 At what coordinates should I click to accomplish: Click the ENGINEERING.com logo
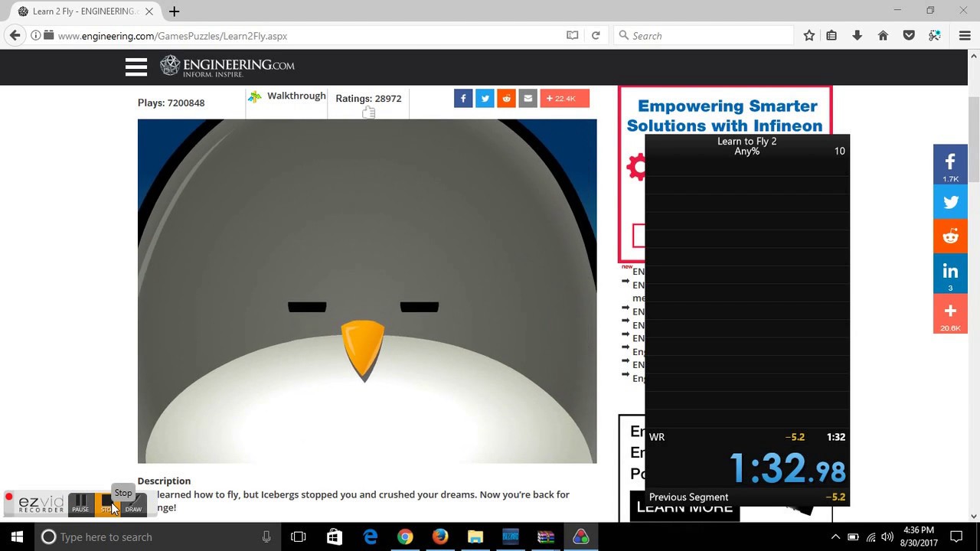227,67
